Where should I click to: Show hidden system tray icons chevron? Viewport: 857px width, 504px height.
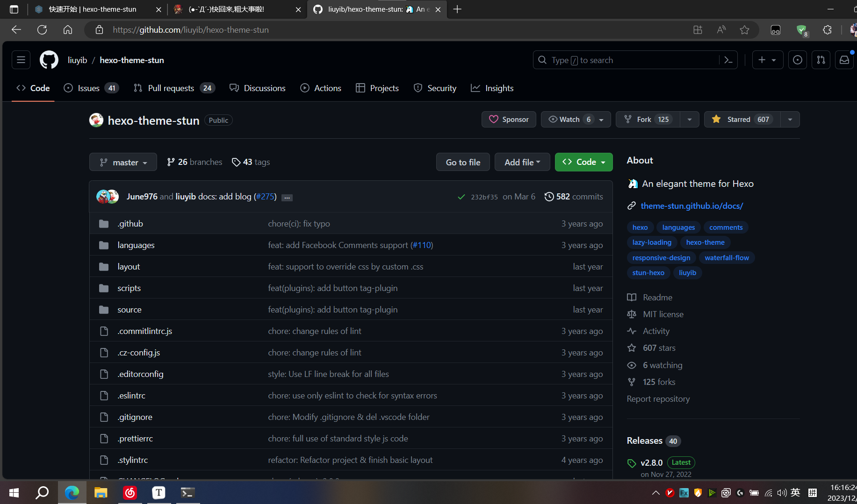pos(656,493)
